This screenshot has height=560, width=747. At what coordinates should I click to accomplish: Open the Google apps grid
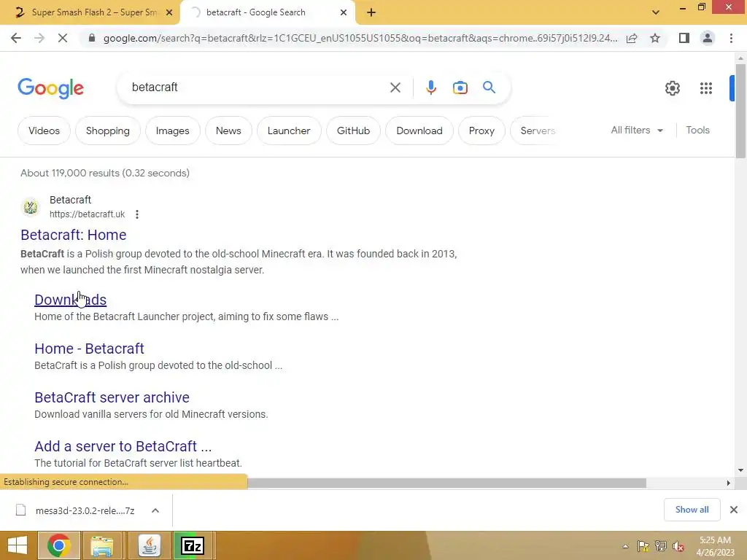705,88
